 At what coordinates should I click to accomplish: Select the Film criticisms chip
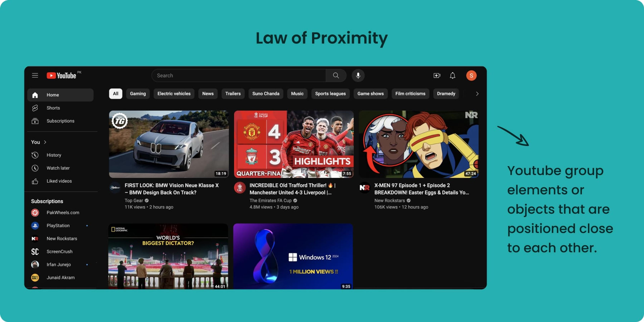[410, 94]
